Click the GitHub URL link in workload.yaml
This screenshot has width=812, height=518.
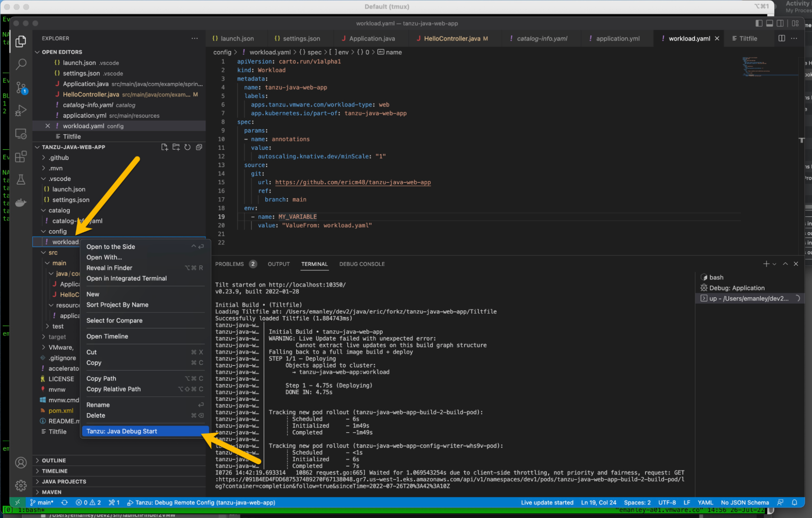353,182
